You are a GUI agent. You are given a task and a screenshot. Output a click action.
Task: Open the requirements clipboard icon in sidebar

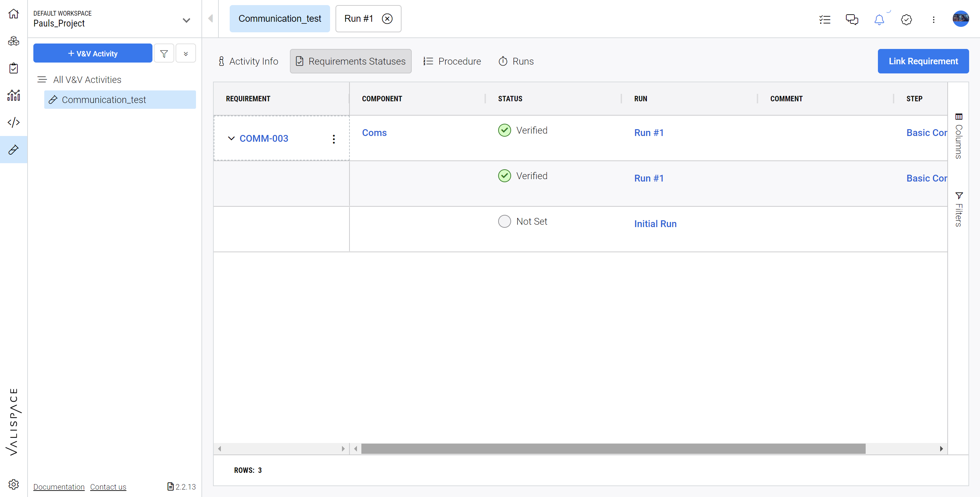click(14, 68)
